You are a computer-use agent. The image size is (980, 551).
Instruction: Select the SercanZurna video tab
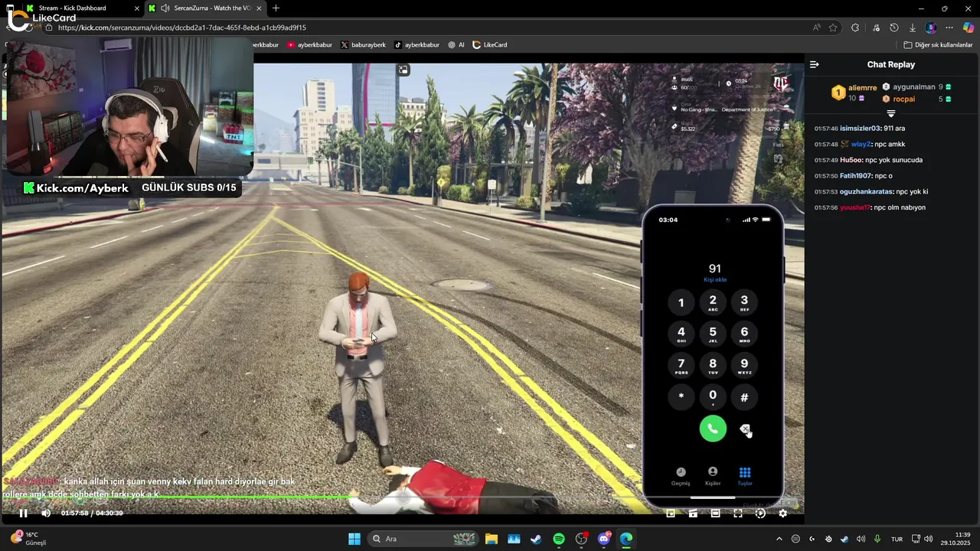click(205, 8)
